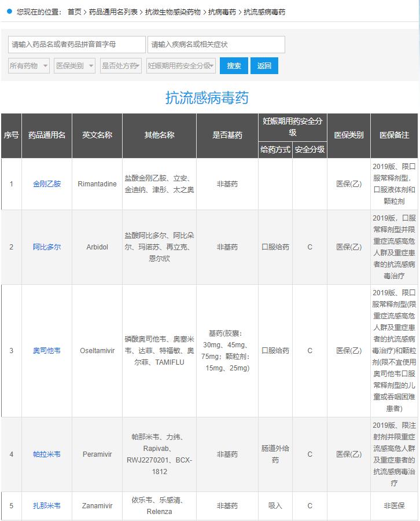Click 口服给药 in the 阿比多尔 row
The height and width of the screenshot is (521, 420).
275,247
